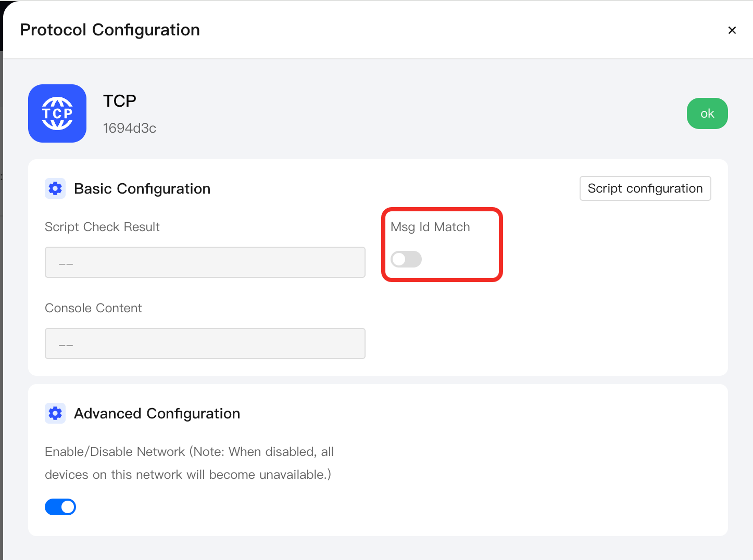Open Script configuration
The height and width of the screenshot is (560, 753).
(x=645, y=188)
